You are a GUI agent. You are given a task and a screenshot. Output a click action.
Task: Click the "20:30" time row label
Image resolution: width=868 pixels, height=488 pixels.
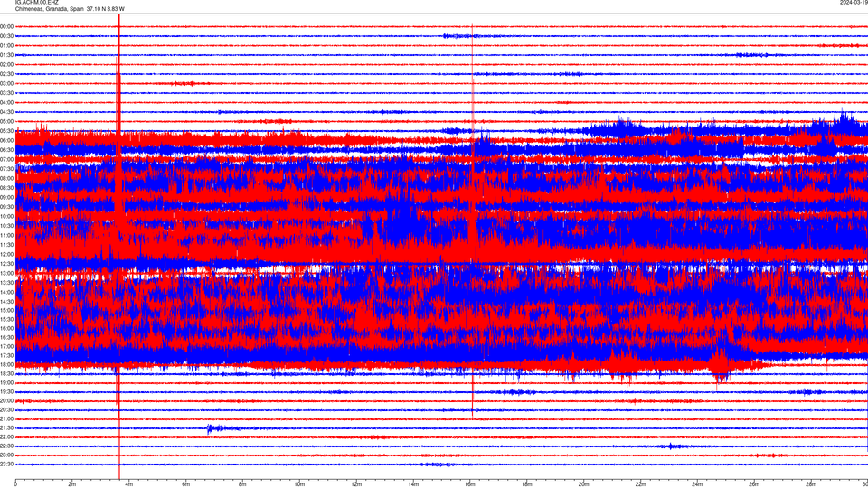coord(6,410)
